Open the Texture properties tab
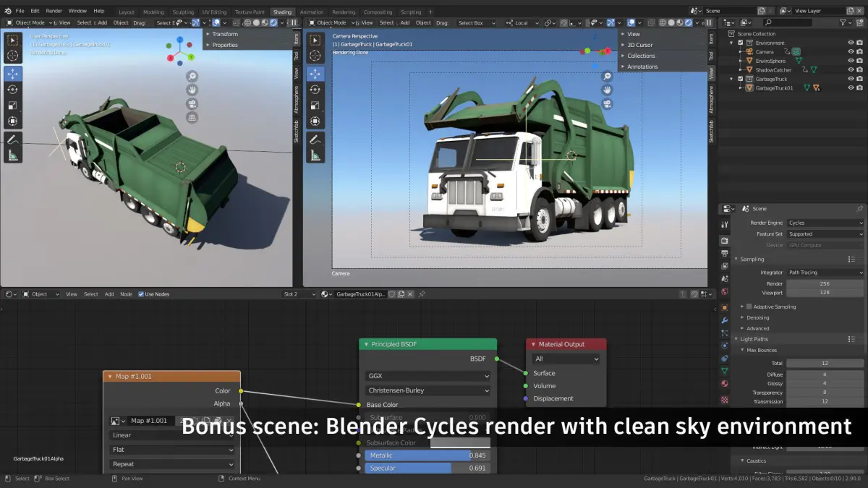Viewport: 868px width, 488px height. pos(725,399)
